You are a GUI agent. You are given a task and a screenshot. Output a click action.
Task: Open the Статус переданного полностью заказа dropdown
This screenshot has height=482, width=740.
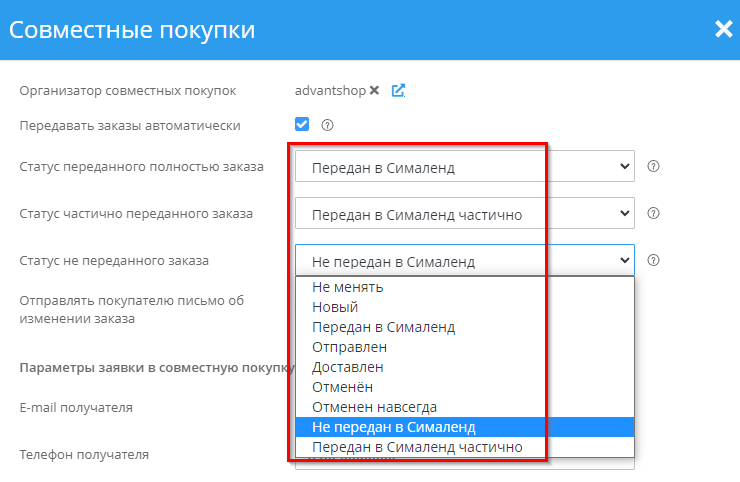[x=464, y=167]
